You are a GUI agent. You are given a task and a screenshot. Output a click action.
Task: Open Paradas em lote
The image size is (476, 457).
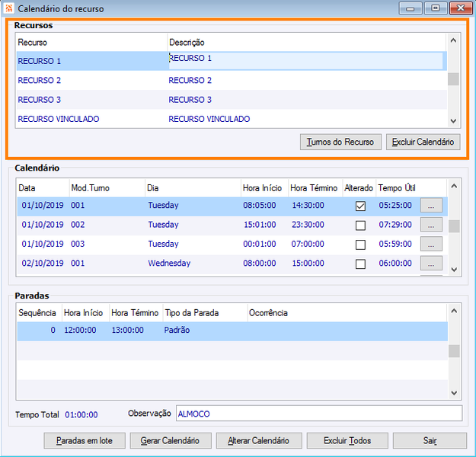coord(85,440)
